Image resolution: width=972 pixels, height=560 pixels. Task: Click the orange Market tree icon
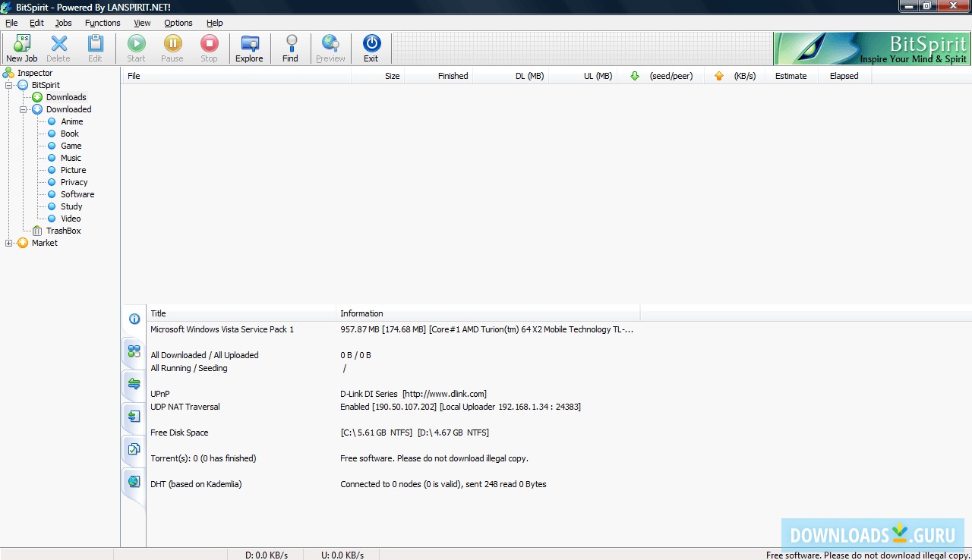click(23, 243)
